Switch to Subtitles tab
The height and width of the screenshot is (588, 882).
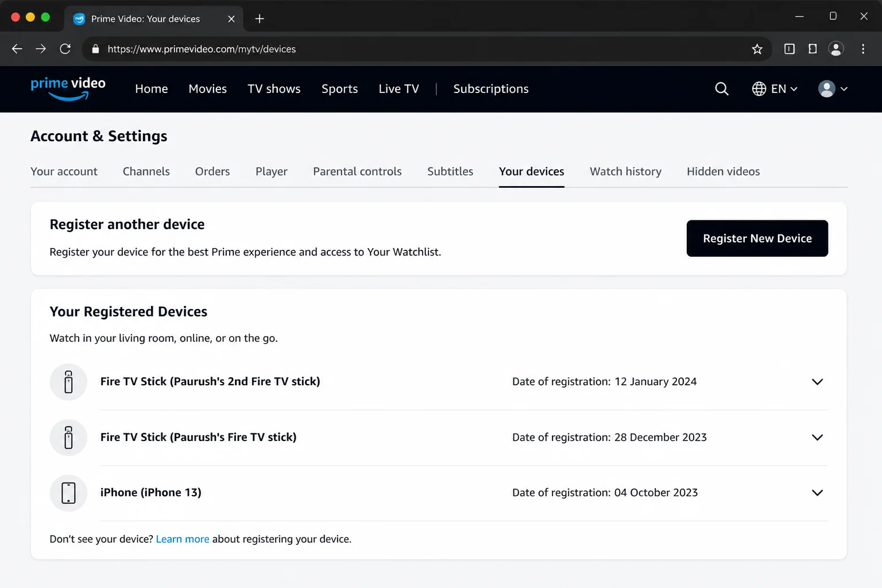(450, 172)
